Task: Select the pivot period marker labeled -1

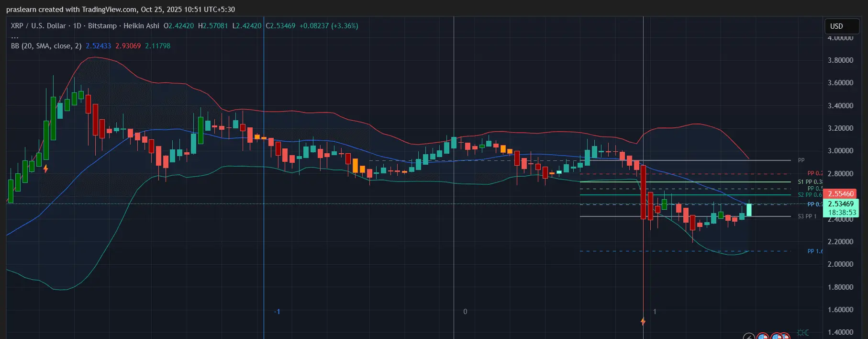Action: (x=277, y=312)
